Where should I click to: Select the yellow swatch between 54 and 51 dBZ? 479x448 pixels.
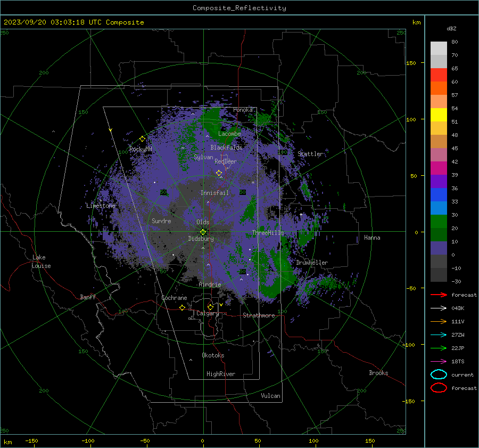coord(439,115)
